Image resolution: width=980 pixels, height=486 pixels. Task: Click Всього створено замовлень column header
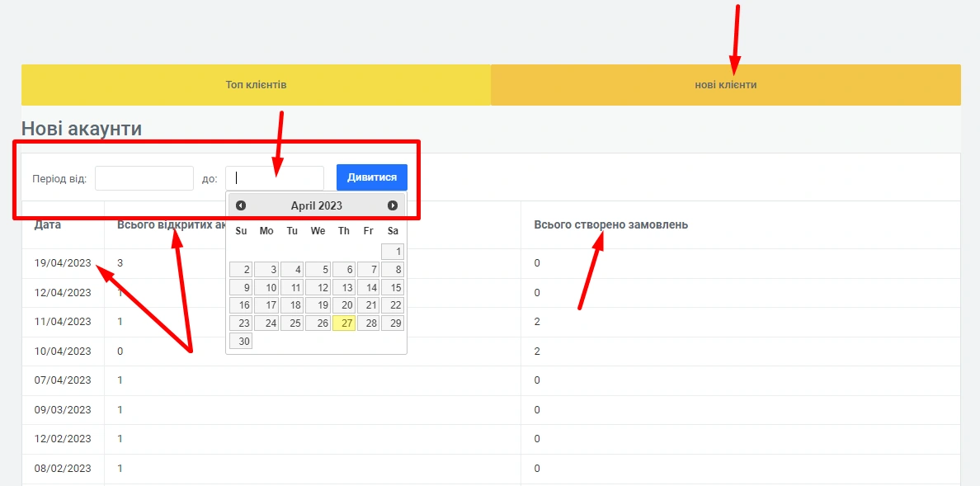point(610,224)
